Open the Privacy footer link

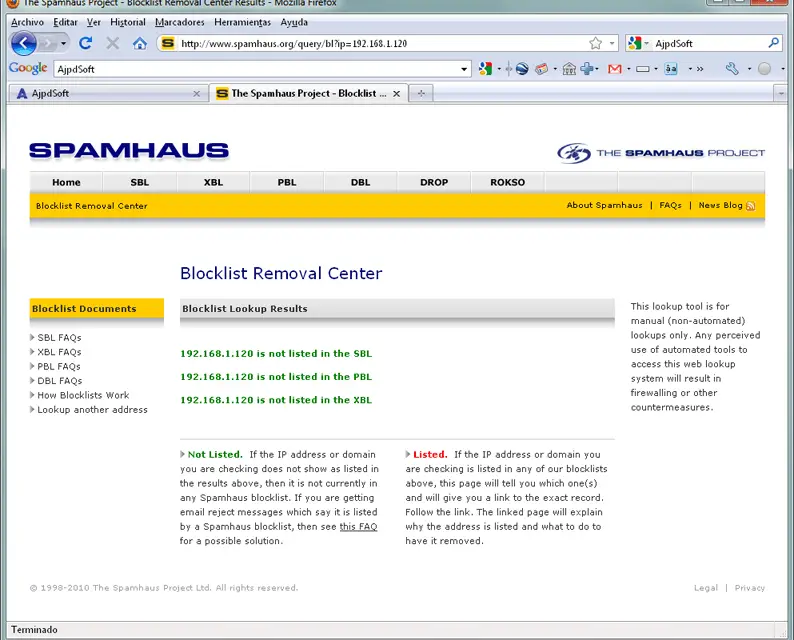pyautogui.click(x=749, y=588)
